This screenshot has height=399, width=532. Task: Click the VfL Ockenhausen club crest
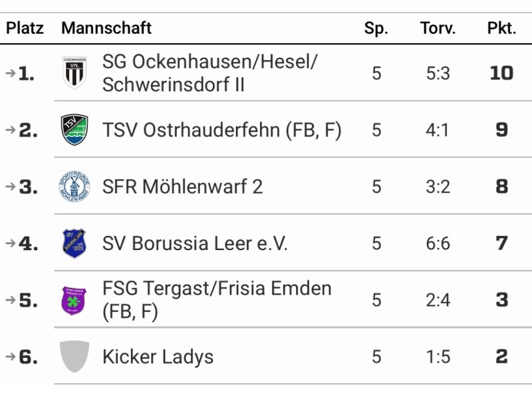coord(74,73)
